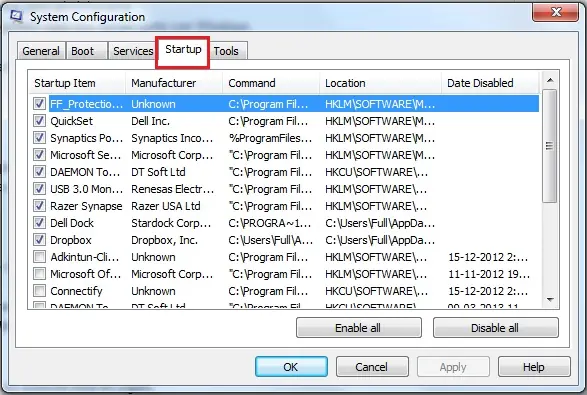Select the Microsoft Of... row name
587x395 pixels.
pos(86,274)
